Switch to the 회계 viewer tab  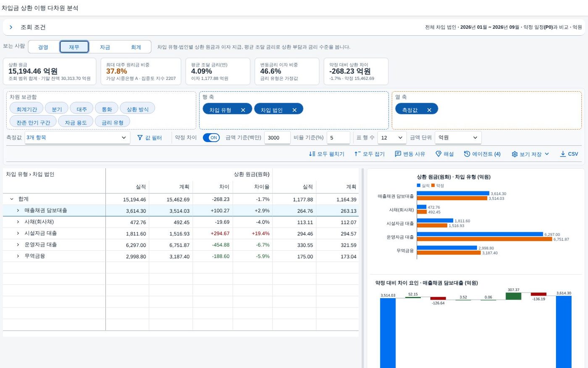(x=136, y=47)
